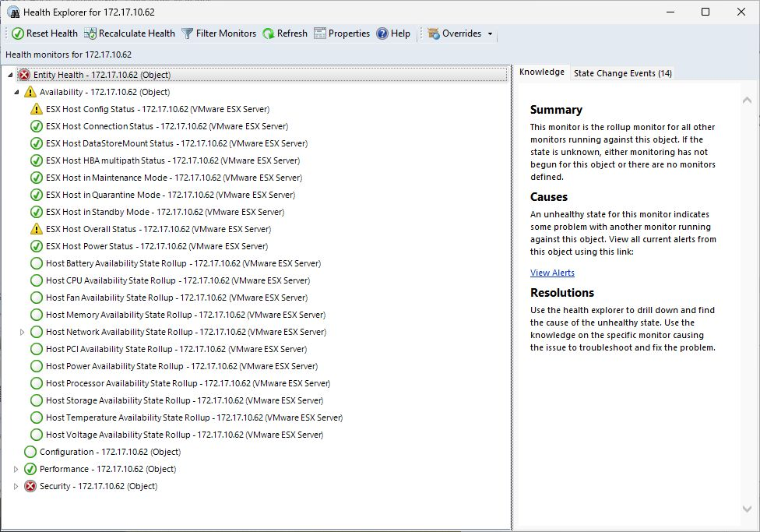Viewport: 760px width, 532px height.
Task: Click the Recalculate Health icon
Action: coord(90,33)
